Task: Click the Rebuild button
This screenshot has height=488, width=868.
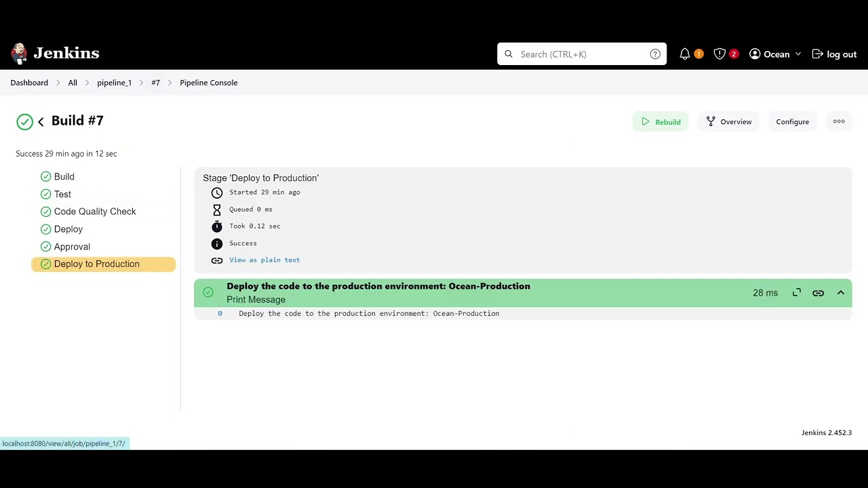Action: 660,122
